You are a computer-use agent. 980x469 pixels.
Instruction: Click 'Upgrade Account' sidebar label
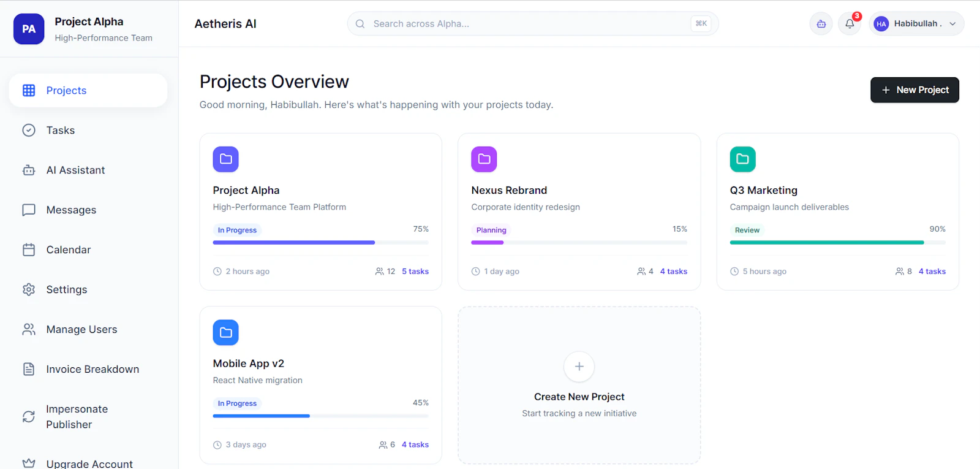coord(89,464)
